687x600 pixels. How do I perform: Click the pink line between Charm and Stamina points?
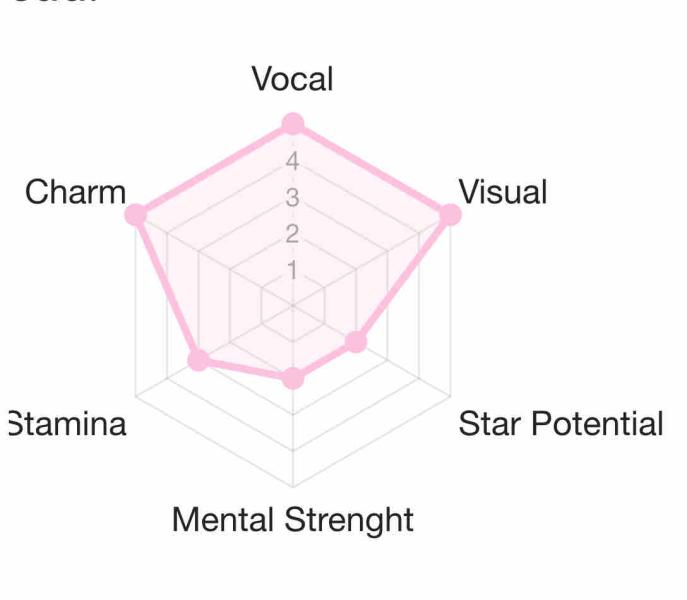point(167,287)
